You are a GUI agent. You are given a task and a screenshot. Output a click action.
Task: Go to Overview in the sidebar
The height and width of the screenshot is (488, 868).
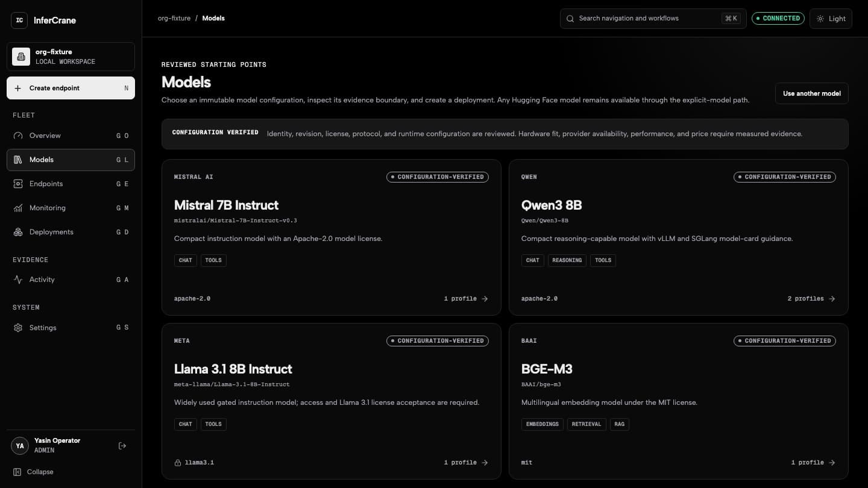pyautogui.click(x=71, y=136)
